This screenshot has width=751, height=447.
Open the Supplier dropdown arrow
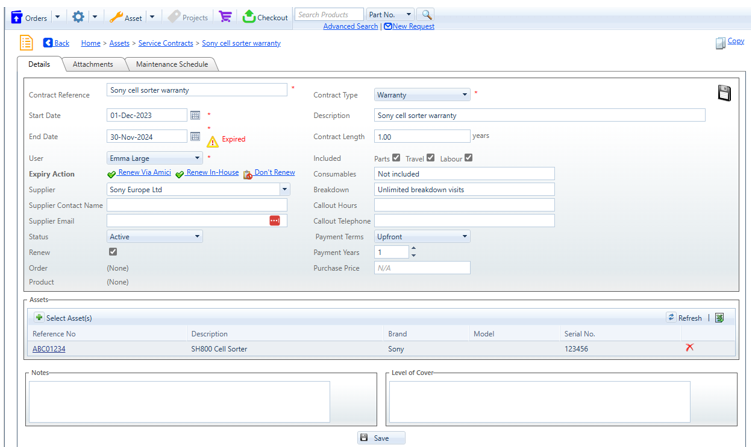284,189
